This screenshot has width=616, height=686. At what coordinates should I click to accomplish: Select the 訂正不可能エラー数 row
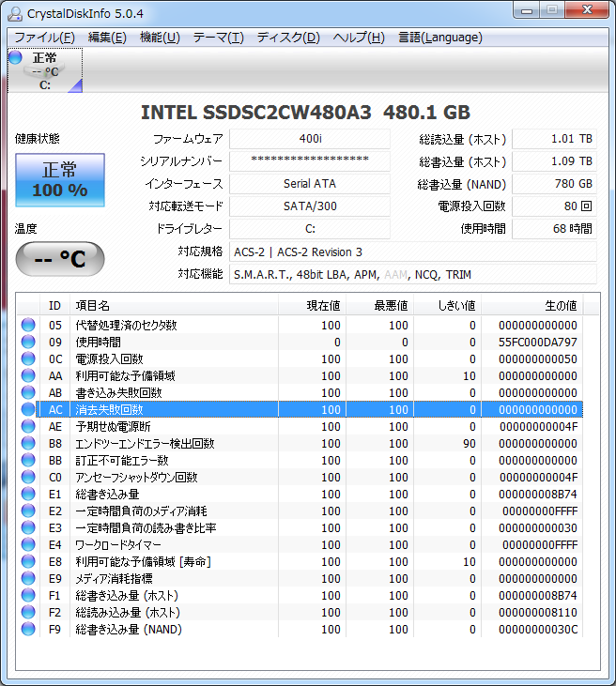(x=300, y=460)
